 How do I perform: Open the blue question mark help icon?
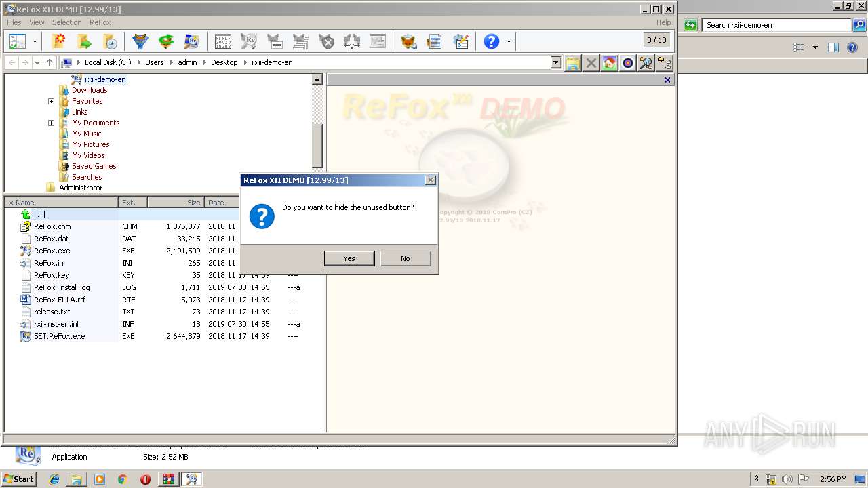coord(492,41)
